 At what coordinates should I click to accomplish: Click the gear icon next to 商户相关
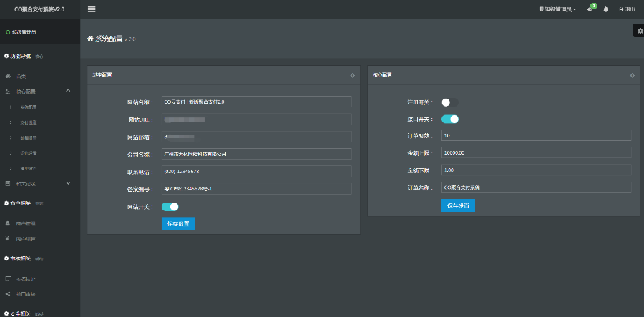click(6, 203)
